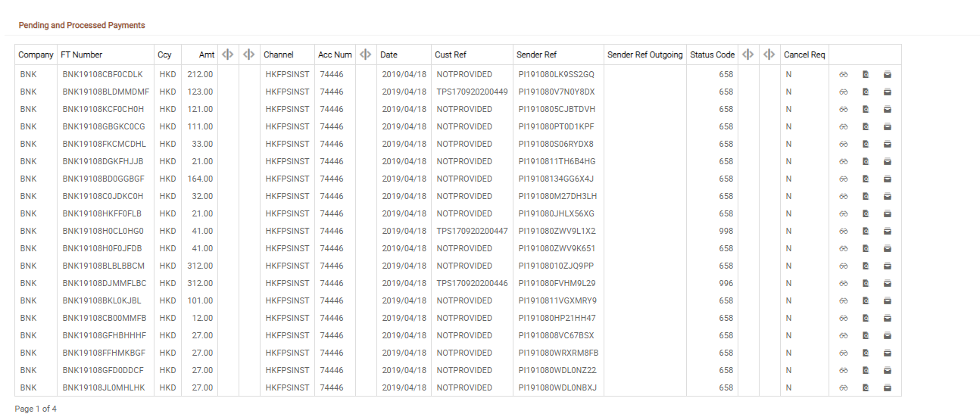Click archive icon for PI191080HP21HH47 row

click(888, 318)
